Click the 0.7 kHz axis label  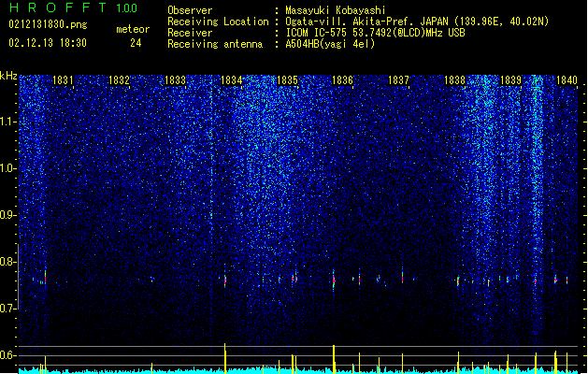click(8, 309)
